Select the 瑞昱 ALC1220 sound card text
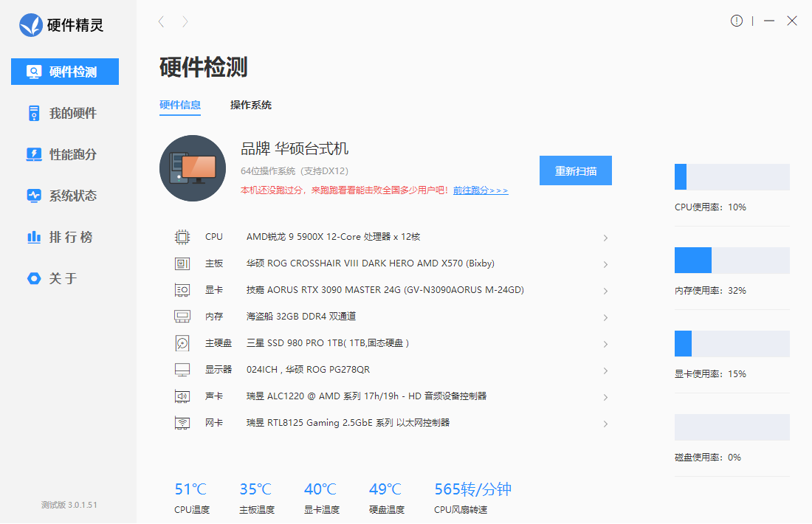 [x=367, y=396]
